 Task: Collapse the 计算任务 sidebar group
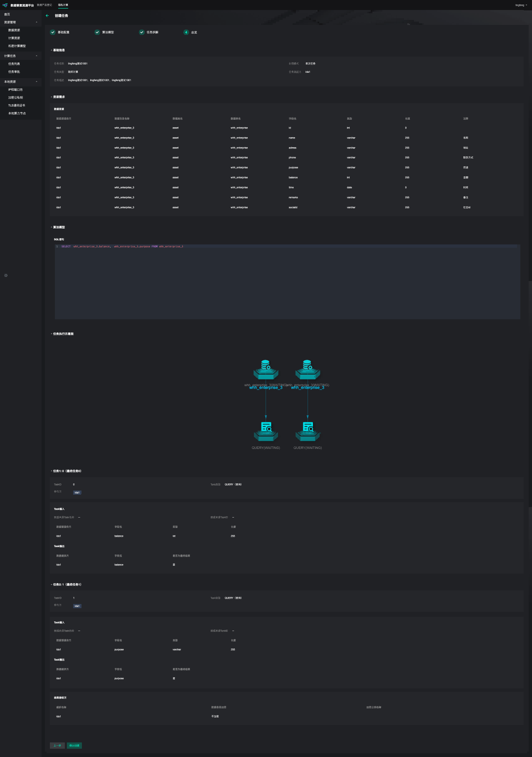point(37,56)
